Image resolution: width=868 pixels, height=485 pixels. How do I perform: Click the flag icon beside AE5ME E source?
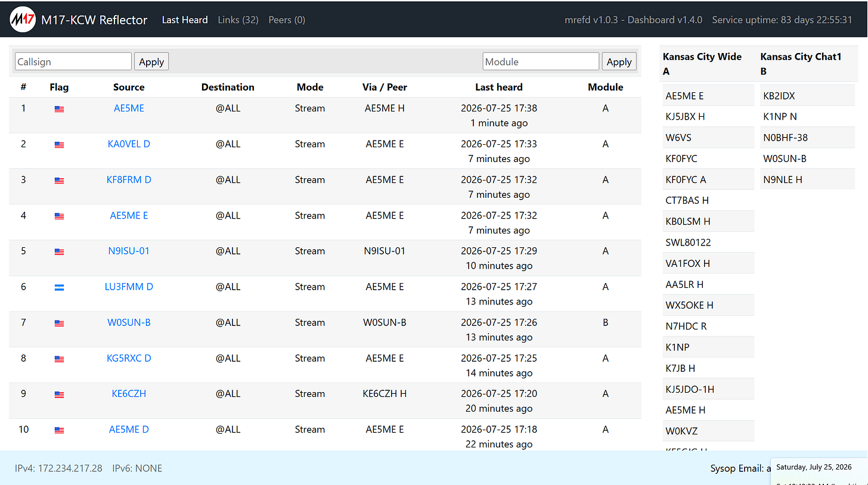59,216
